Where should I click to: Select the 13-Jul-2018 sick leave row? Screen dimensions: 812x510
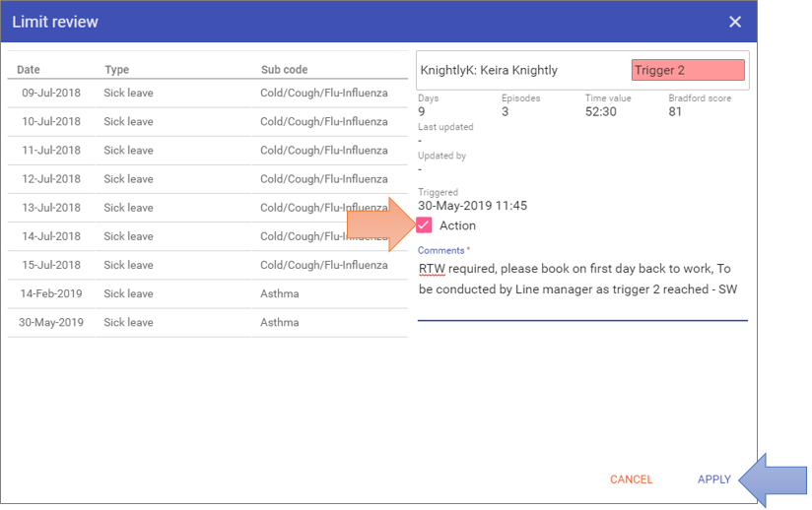pyautogui.click(x=207, y=208)
